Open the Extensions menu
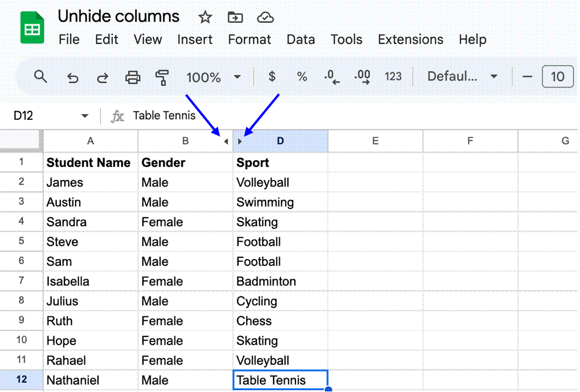The image size is (580, 392). pos(410,39)
